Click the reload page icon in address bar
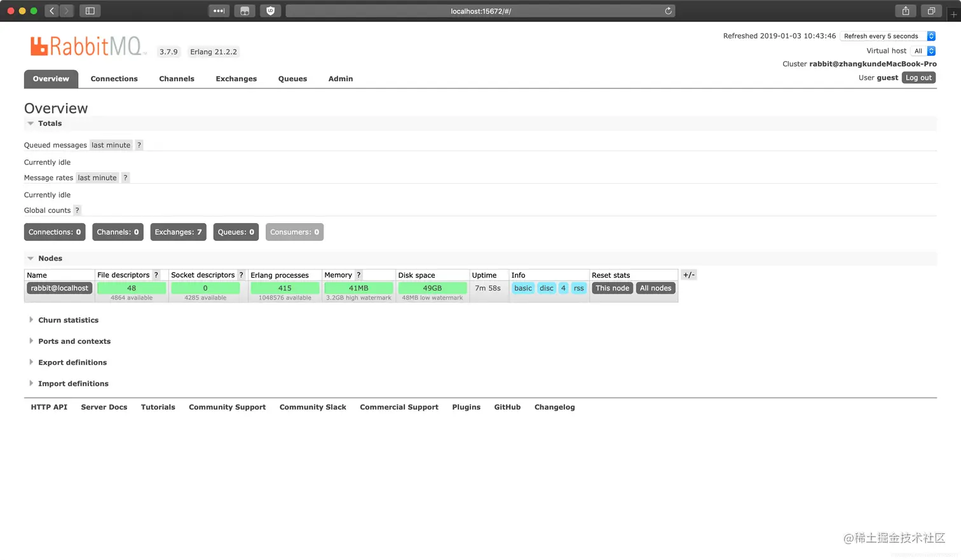The height and width of the screenshot is (560, 961). pos(668,11)
